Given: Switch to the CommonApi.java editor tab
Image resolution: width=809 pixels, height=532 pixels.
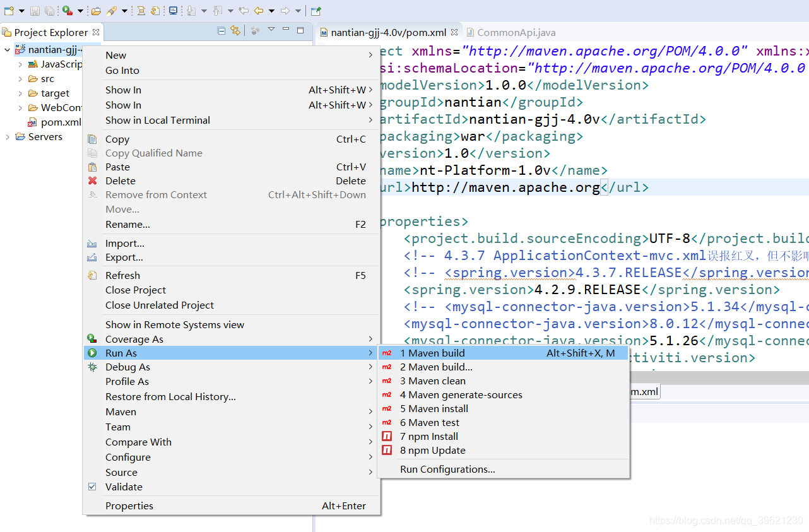Looking at the screenshot, I should [x=511, y=33].
